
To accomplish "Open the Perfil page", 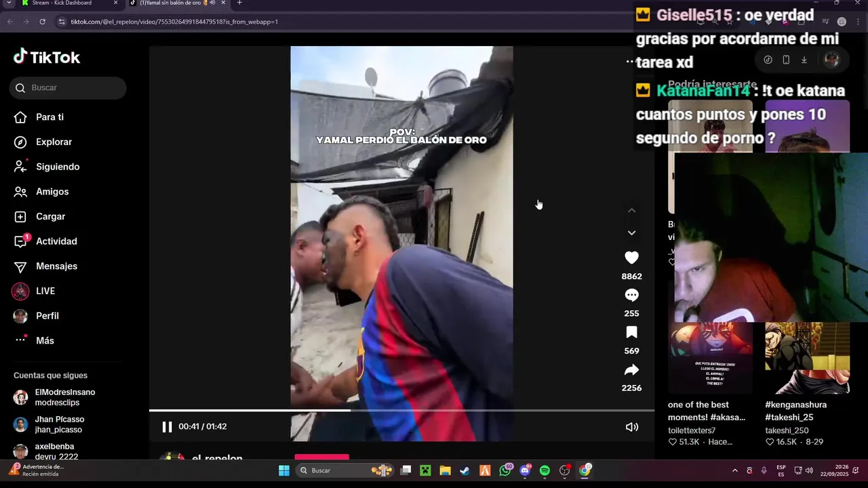I will [37, 316].
